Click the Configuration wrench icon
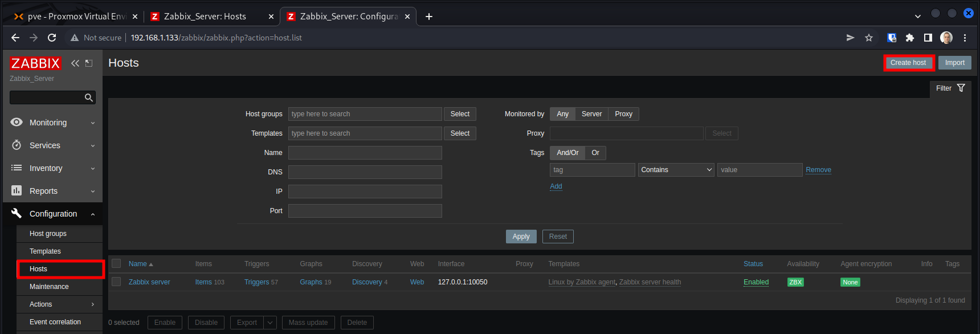Screen dimensions: 980x334 tap(17, 213)
